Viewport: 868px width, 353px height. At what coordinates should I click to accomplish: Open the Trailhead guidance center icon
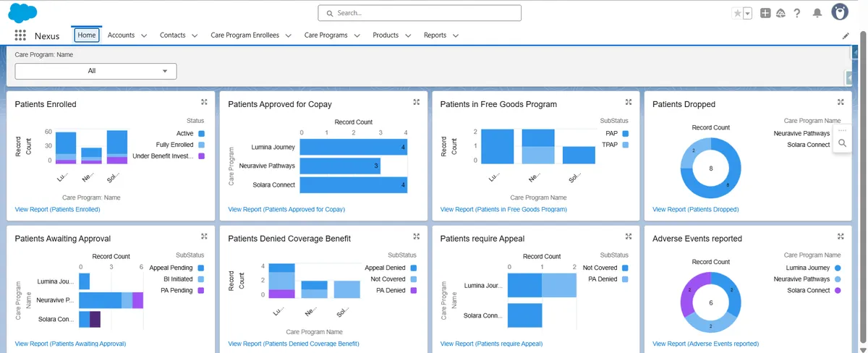coord(780,13)
